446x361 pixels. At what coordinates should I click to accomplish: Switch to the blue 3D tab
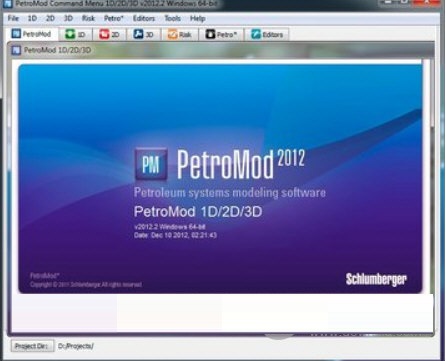point(144,34)
